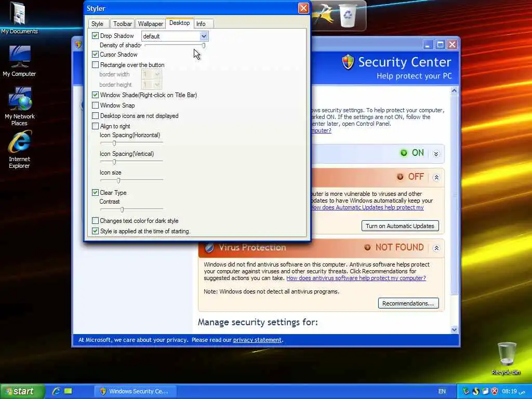Uncheck the Cursor Shadow checkbox
Screen dimensions: 532x399
(96, 54)
